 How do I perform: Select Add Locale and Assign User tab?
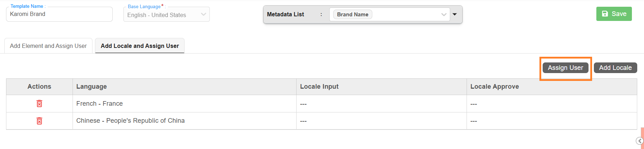[140, 46]
